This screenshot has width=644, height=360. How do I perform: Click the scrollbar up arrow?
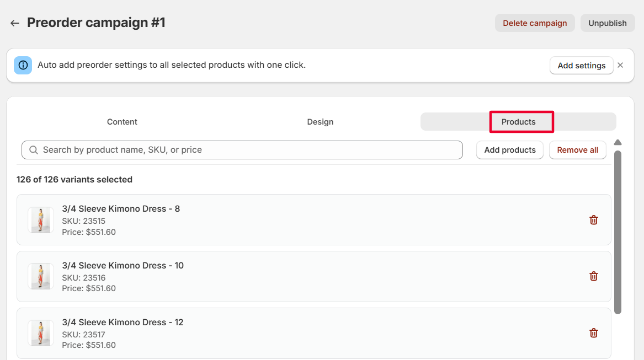click(x=618, y=142)
